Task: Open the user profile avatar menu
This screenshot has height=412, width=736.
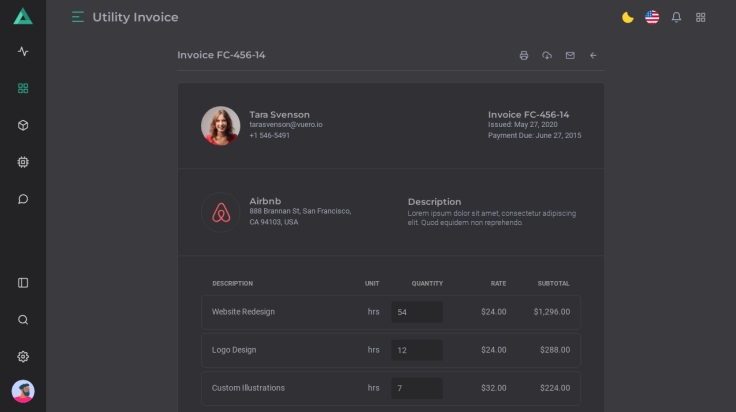Action: 23,391
